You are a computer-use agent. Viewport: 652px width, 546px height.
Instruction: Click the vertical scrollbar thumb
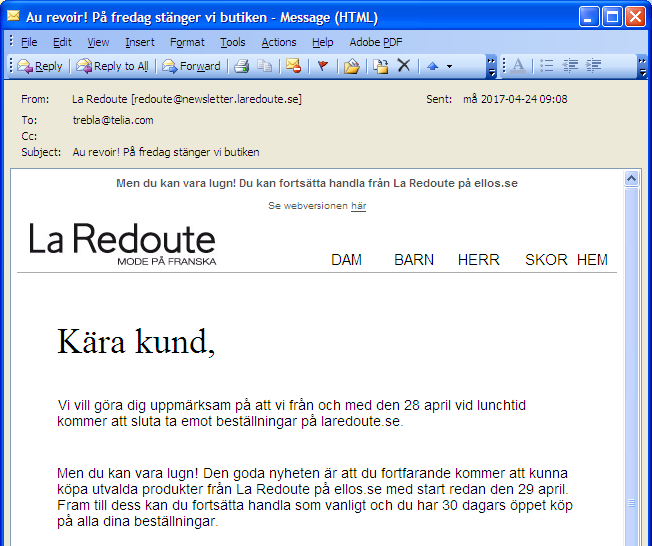pyautogui.click(x=631, y=366)
